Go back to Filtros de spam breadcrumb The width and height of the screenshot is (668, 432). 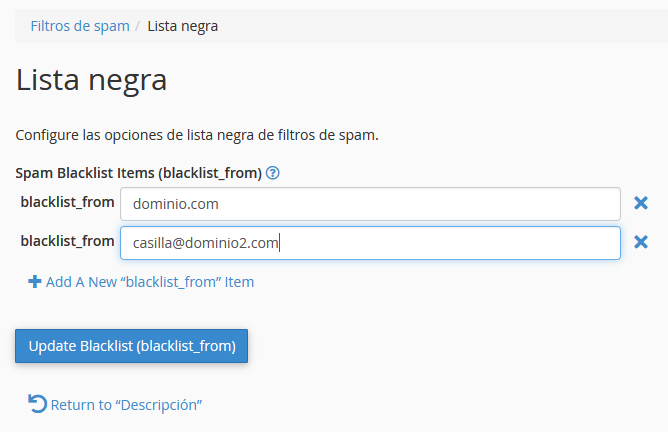80,26
